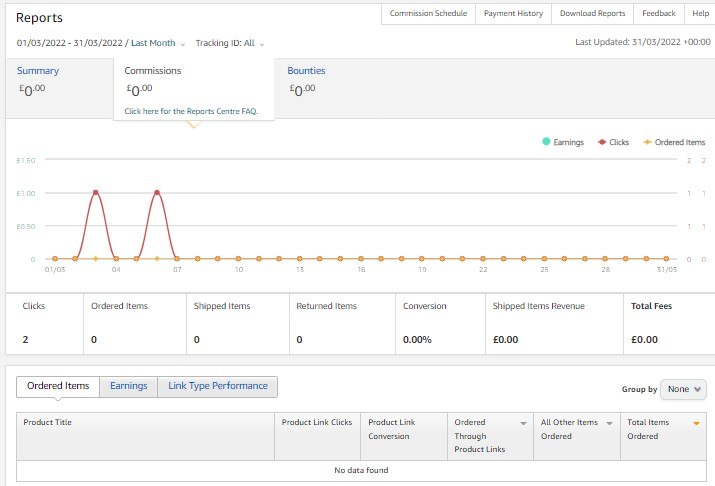715x486 pixels.
Task: Toggle the Clicks legend item
Action: click(x=613, y=142)
